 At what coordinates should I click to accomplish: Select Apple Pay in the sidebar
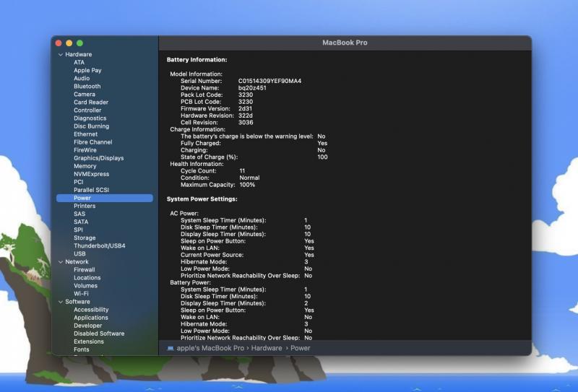tap(87, 70)
